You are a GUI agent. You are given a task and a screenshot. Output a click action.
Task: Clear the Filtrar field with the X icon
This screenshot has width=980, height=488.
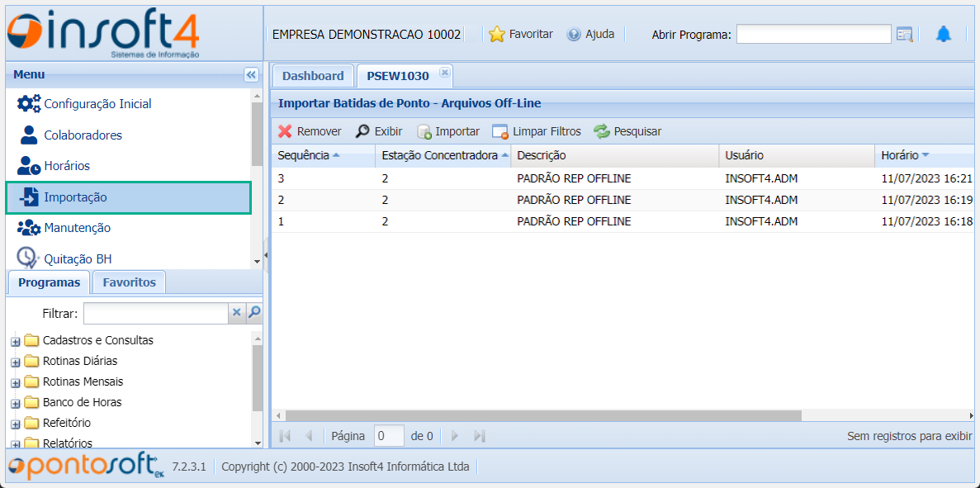pos(236,313)
